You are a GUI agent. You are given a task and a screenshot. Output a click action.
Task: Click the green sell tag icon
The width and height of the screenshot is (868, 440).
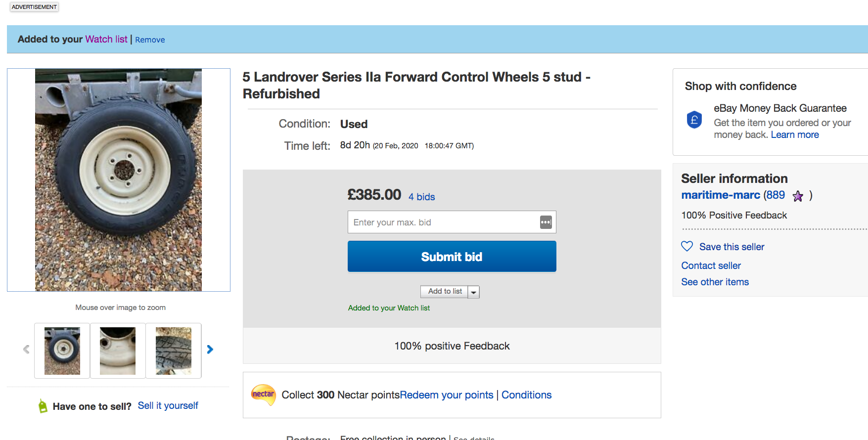[x=43, y=406]
